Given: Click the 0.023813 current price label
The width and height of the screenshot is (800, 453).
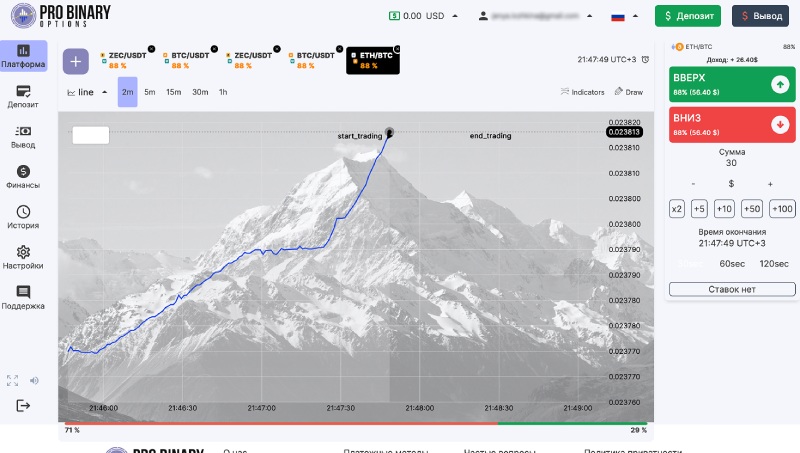Looking at the screenshot, I should pos(624,132).
